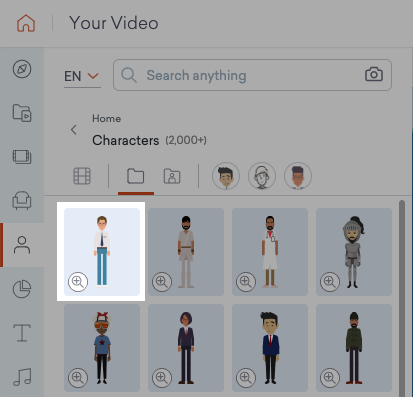
Task: Click the Search anything field
Action: (x=252, y=75)
